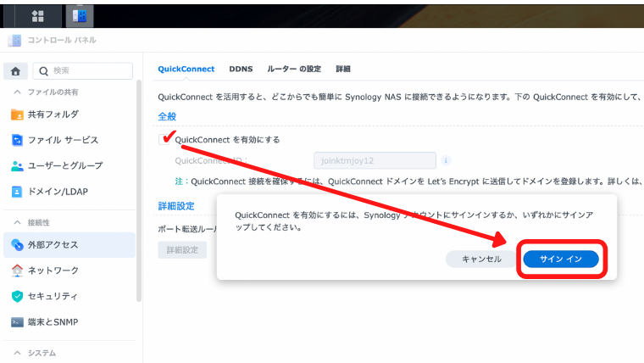Collapse the ファイルの共有 section
Screen dimensions: 644x363
click(x=17, y=92)
